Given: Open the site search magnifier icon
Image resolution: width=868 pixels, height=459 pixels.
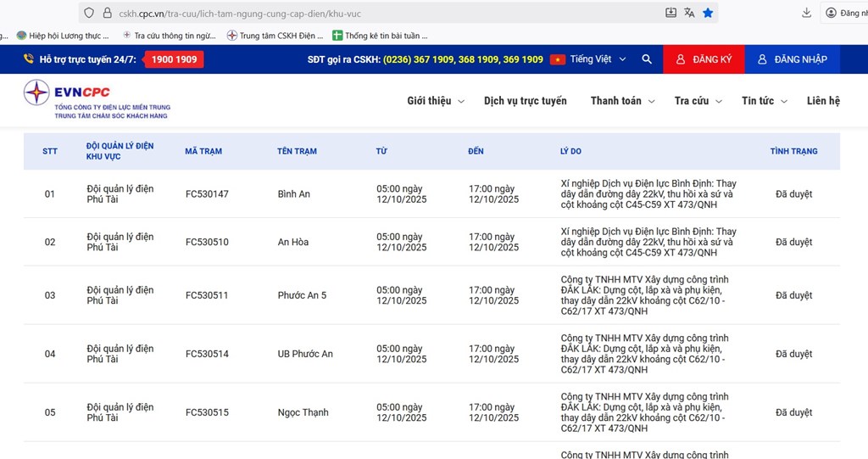Looking at the screenshot, I should (x=647, y=59).
